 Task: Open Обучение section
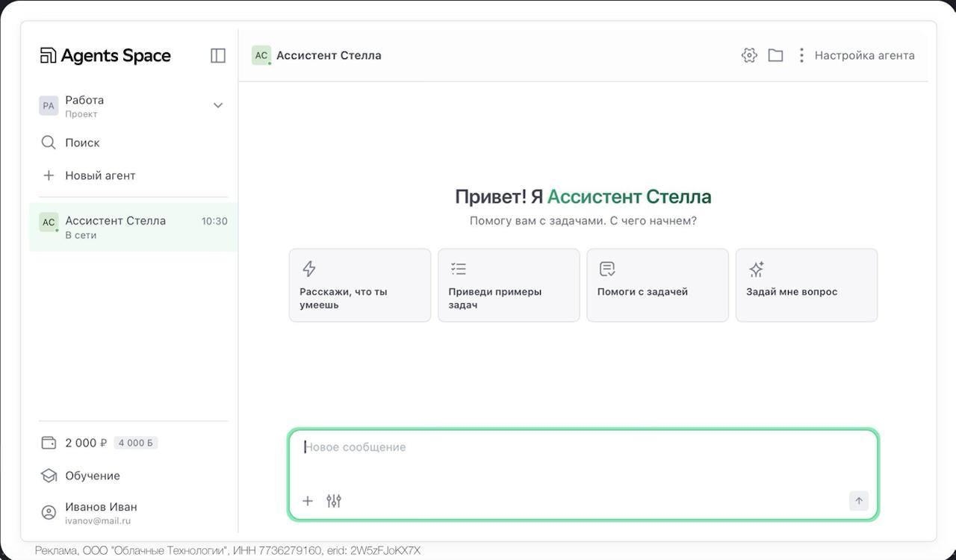point(93,476)
